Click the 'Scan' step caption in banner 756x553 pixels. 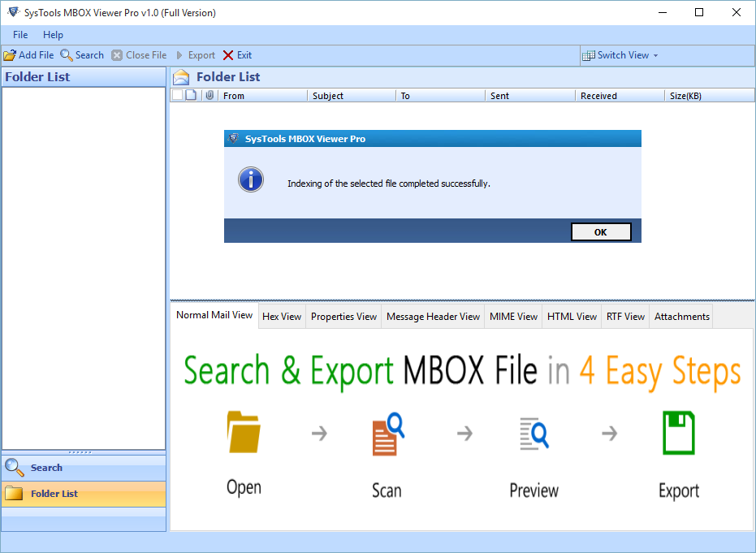(387, 490)
